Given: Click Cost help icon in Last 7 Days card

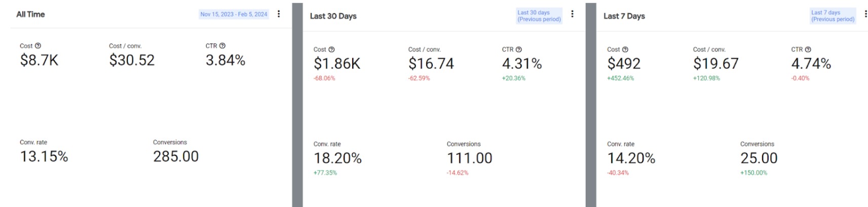Looking at the screenshot, I should (x=625, y=50).
